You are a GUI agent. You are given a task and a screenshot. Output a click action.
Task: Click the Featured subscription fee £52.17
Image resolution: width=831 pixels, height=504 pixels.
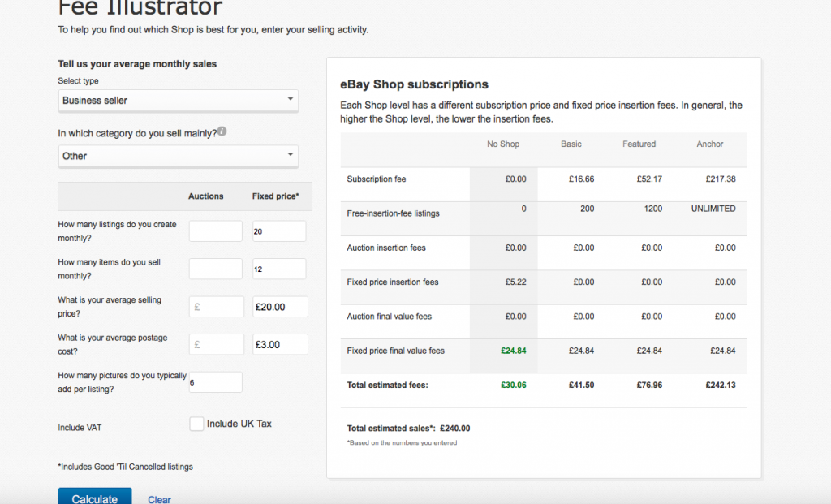pyautogui.click(x=649, y=179)
